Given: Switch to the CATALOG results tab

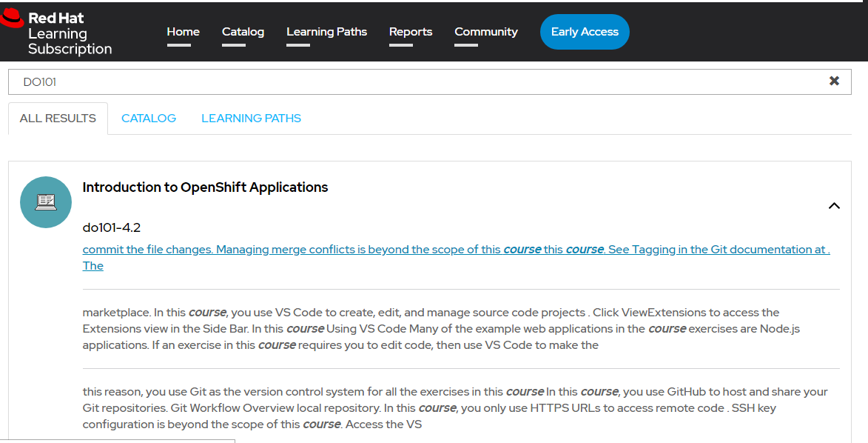Looking at the screenshot, I should [149, 119].
